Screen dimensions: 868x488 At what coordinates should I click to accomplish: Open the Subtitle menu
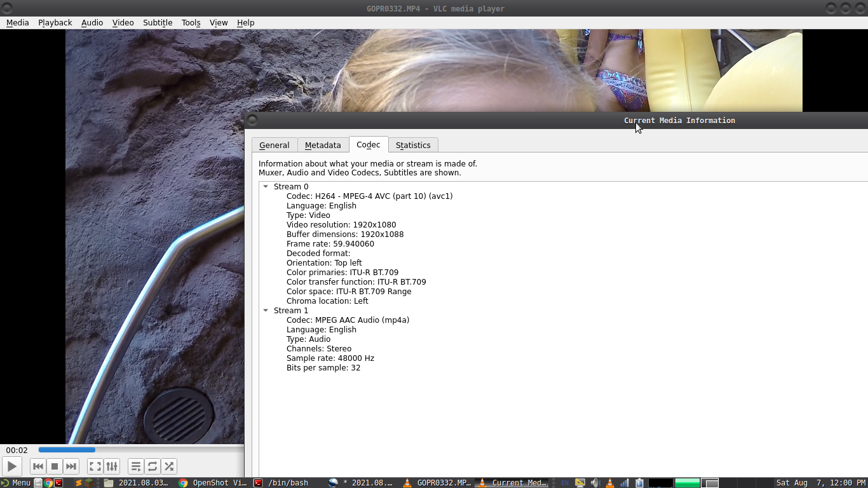coord(158,22)
